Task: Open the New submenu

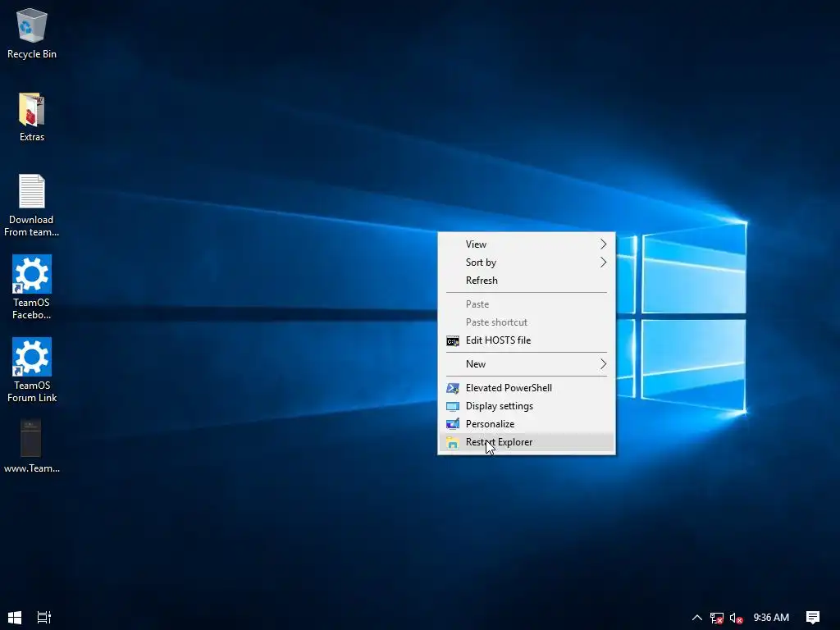Action: pos(527,364)
